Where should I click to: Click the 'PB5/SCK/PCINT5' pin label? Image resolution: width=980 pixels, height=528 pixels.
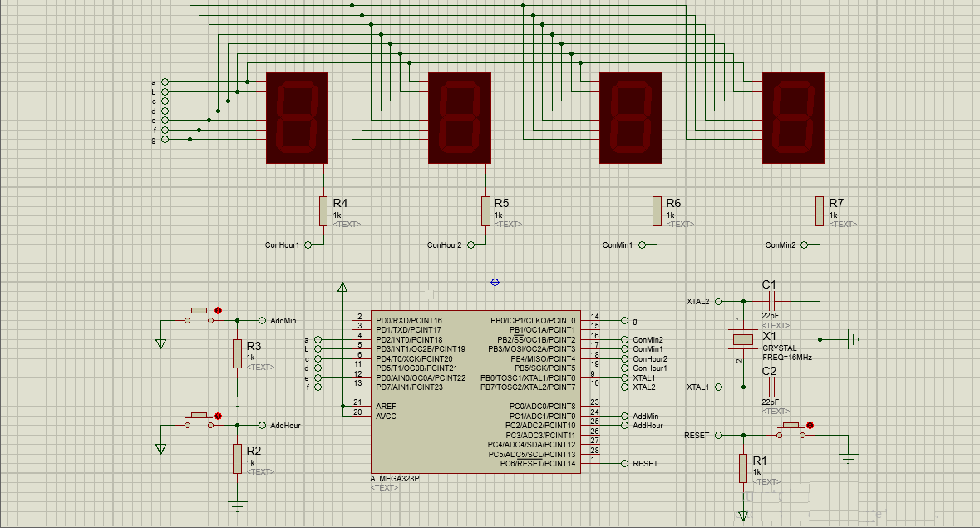click(544, 368)
